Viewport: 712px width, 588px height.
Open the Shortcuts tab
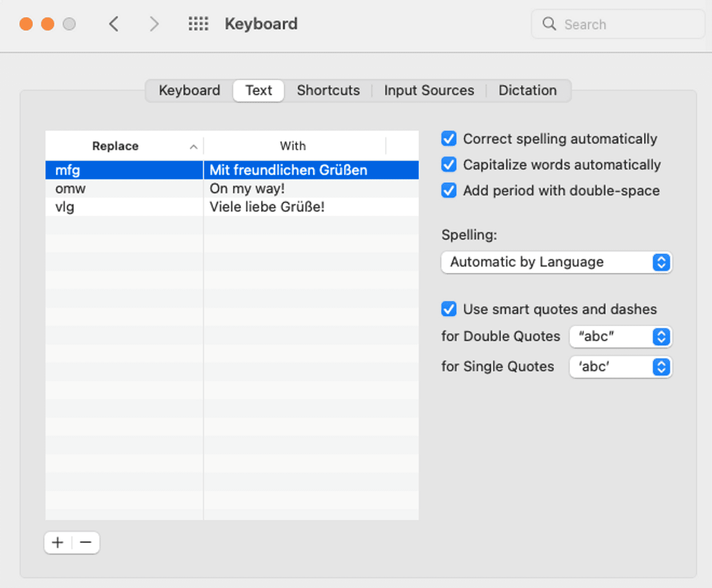328,90
